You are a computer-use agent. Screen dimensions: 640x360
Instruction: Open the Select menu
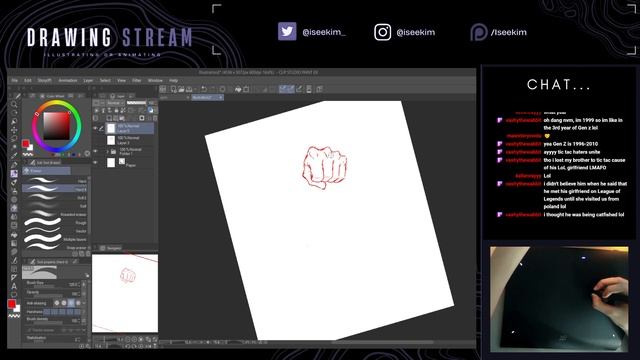click(x=105, y=80)
